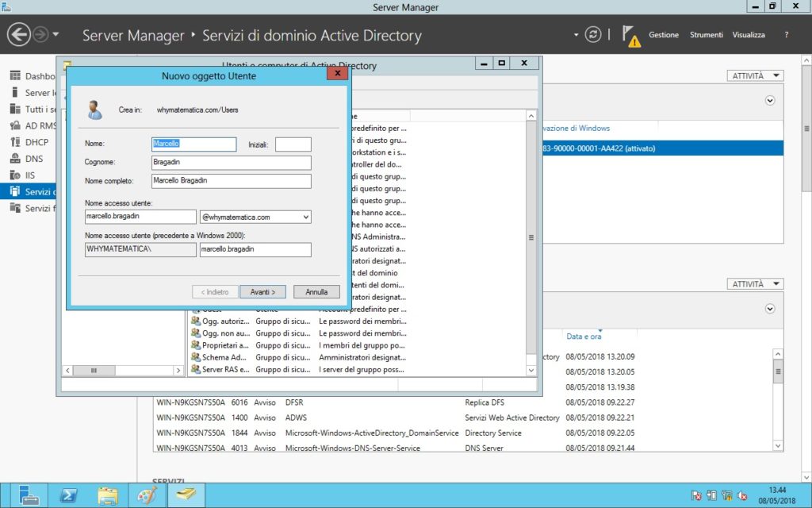This screenshot has width=812, height=508.
Task: Click tree pane right scroll arrow
Action: pos(178,370)
